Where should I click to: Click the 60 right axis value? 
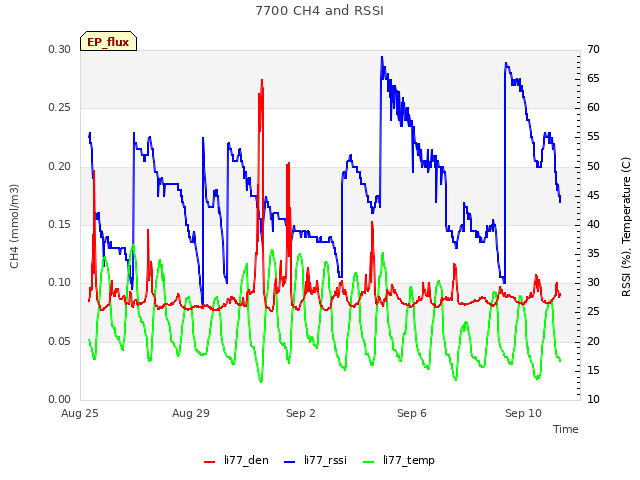click(x=593, y=108)
